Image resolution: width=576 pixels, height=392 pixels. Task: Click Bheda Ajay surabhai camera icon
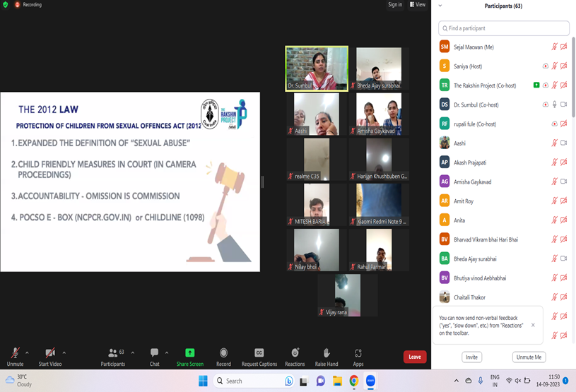(x=564, y=259)
